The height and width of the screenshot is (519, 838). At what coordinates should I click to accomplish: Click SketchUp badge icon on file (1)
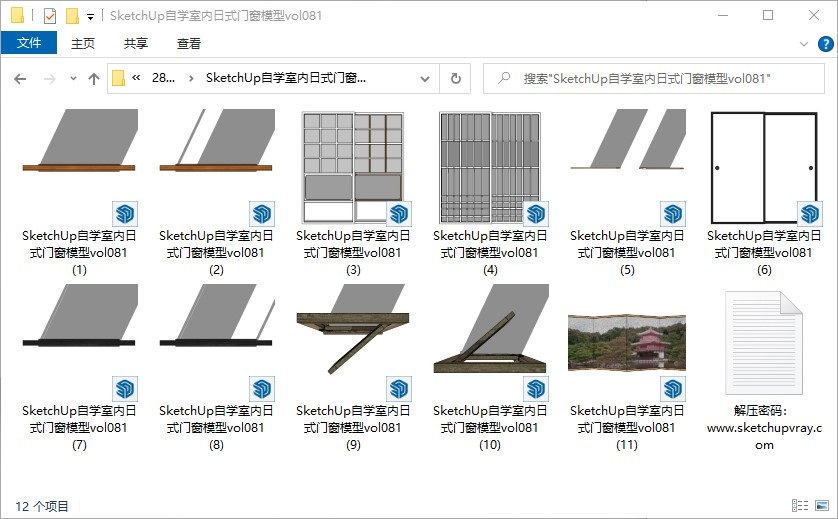click(125, 214)
